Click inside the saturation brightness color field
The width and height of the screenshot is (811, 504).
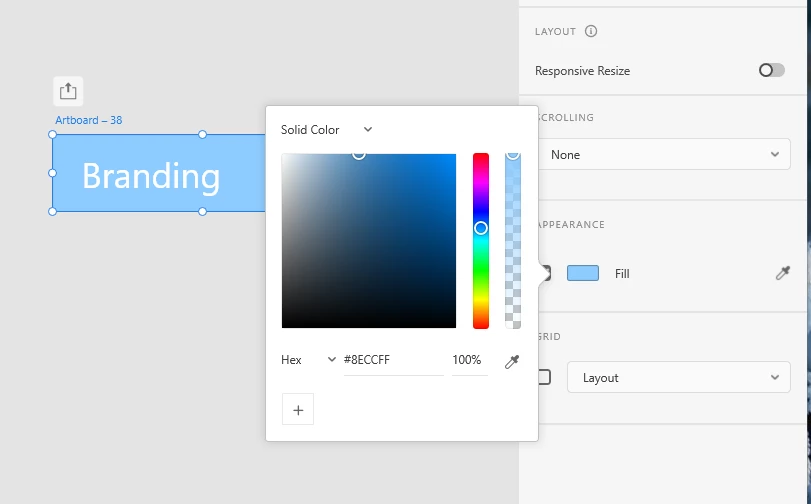369,241
